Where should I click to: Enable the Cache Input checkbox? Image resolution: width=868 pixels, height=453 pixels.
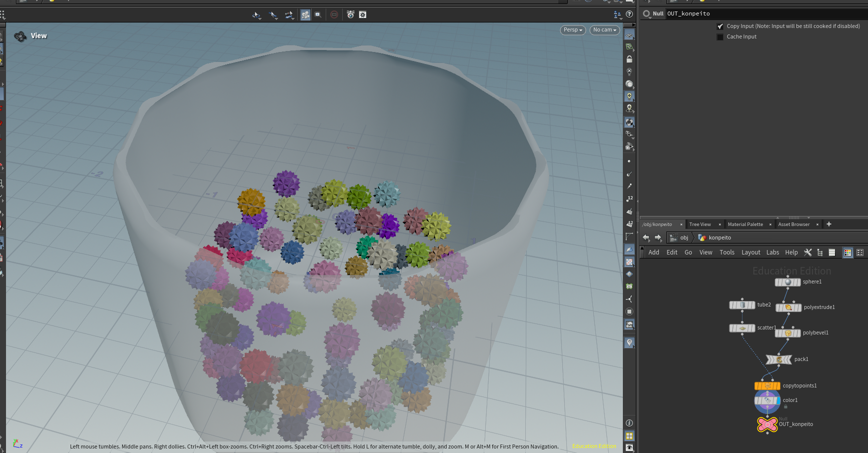(720, 37)
